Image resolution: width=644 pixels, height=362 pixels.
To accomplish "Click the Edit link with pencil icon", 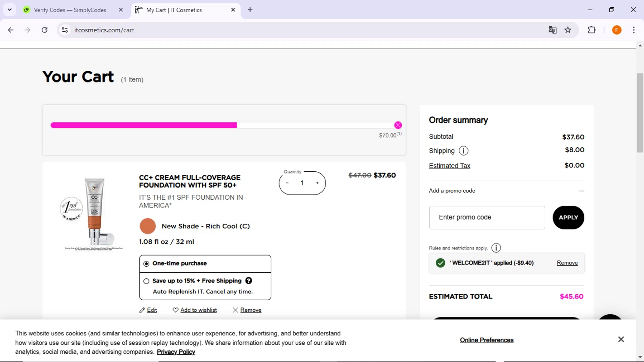I will pyautogui.click(x=148, y=310).
